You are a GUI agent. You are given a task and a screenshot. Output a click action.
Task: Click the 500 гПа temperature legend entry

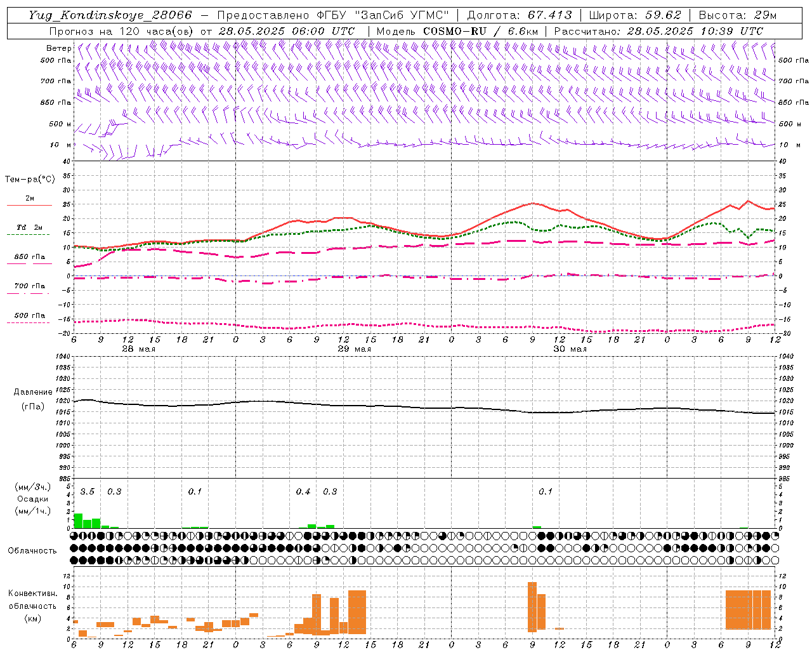pyautogui.click(x=30, y=315)
